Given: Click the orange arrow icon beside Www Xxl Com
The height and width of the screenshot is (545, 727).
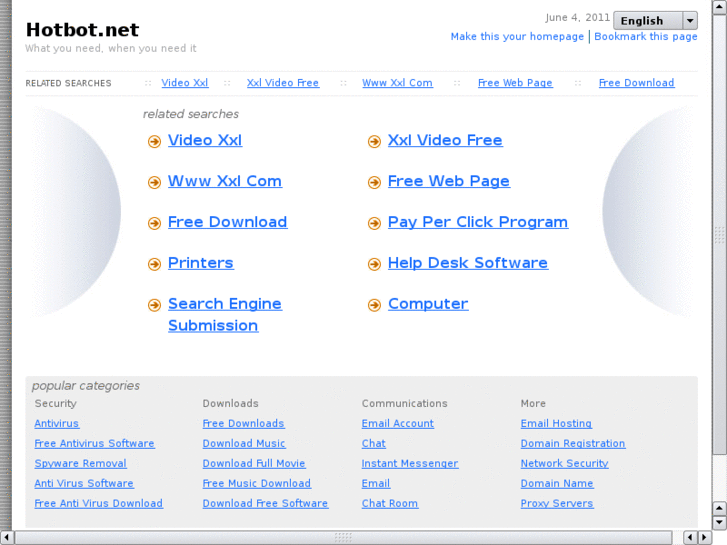Looking at the screenshot, I should 154,183.
